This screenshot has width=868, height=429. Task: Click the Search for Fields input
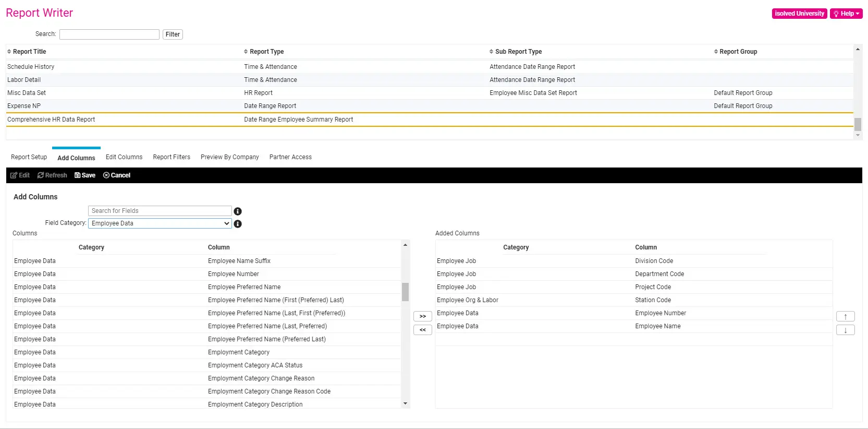click(160, 211)
